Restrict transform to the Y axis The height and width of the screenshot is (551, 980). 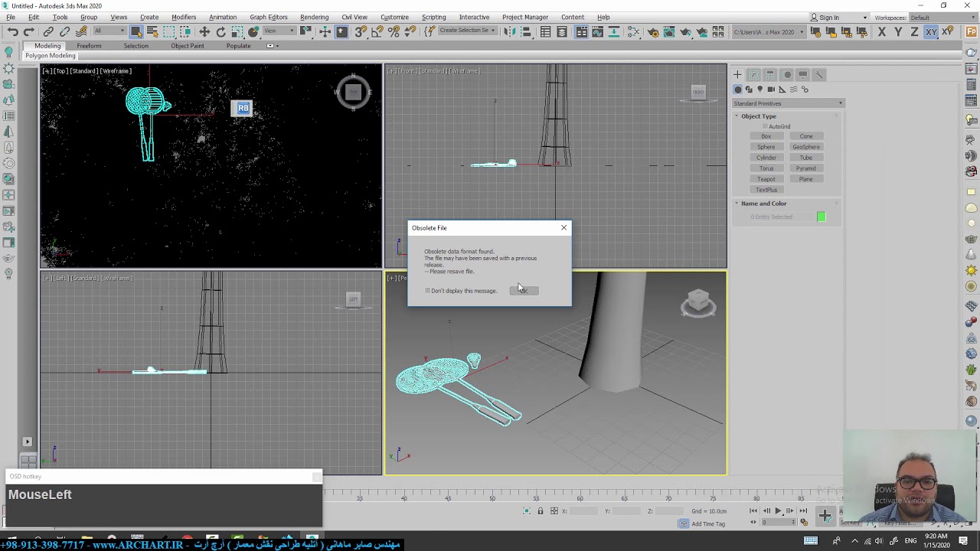(898, 31)
